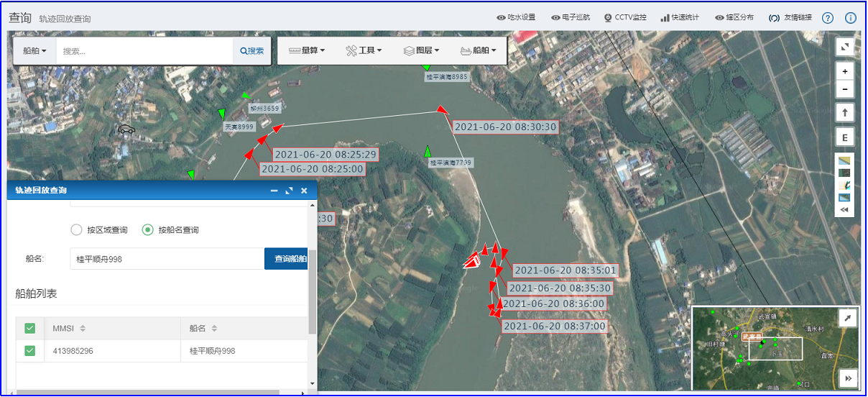Open CCTV监控 camera view
Viewport: 868px width, 397px height.
(x=624, y=18)
